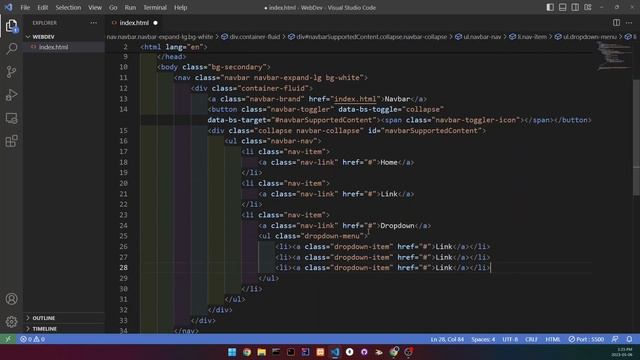Open the Selection menu
Image resolution: width=640 pixels, height=360 pixels.
(68, 7)
